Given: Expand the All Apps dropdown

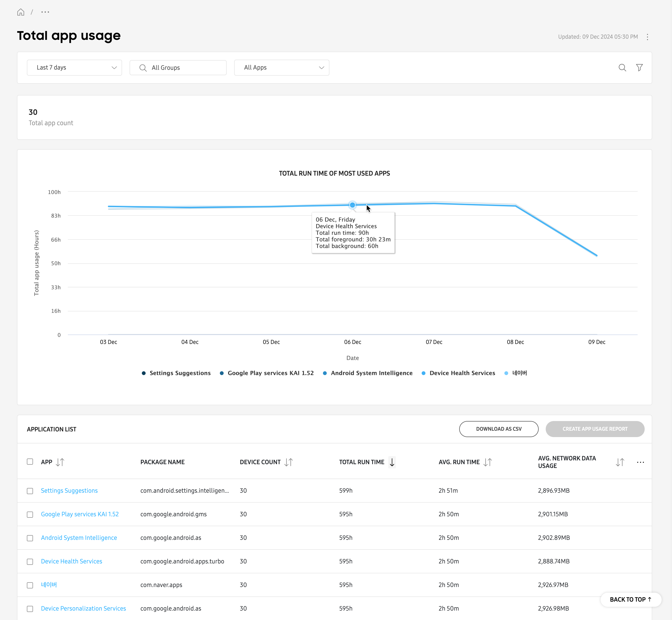Looking at the screenshot, I should pos(281,67).
